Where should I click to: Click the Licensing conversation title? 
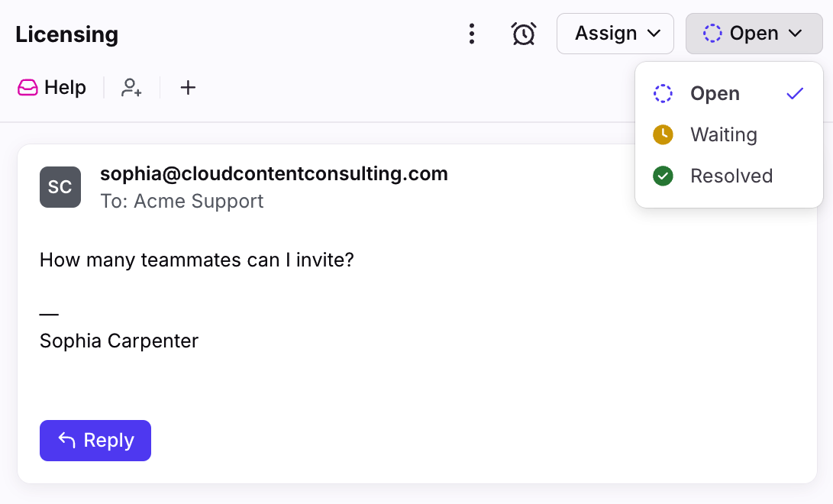pyautogui.click(x=67, y=34)
